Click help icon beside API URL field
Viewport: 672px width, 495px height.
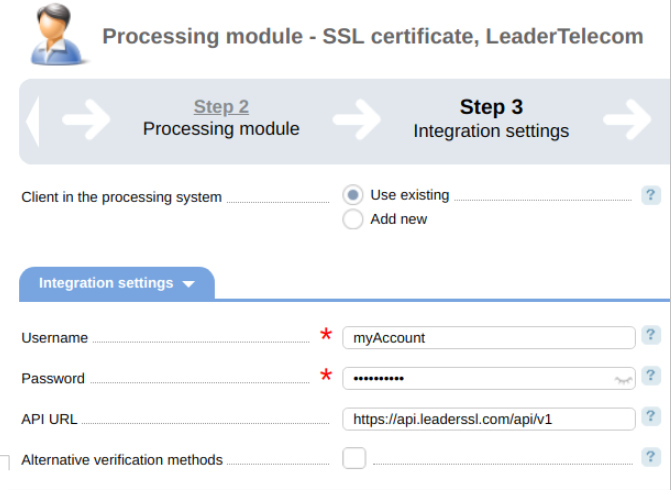point(651,417)
